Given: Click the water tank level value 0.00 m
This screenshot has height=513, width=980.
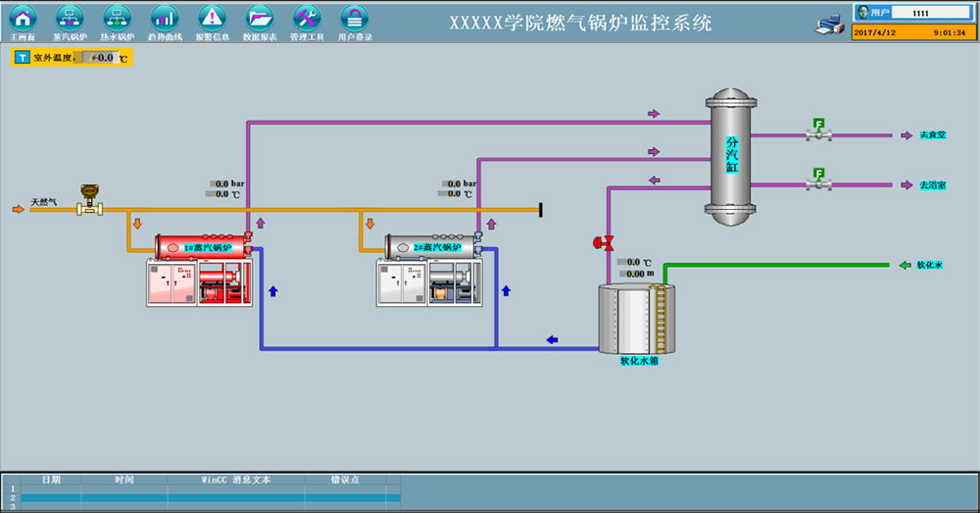Looking at the screenshot, I should [632, 274].
